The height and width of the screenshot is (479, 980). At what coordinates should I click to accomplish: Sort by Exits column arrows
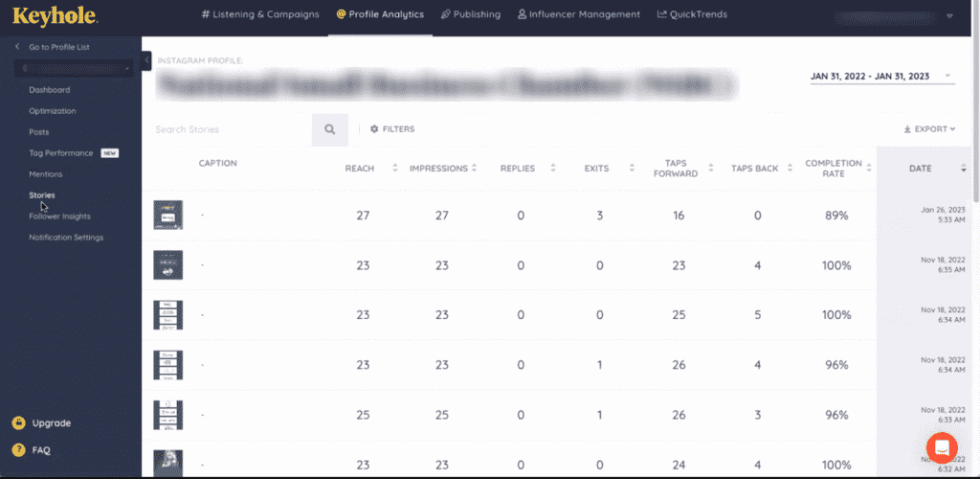(632, 169)
